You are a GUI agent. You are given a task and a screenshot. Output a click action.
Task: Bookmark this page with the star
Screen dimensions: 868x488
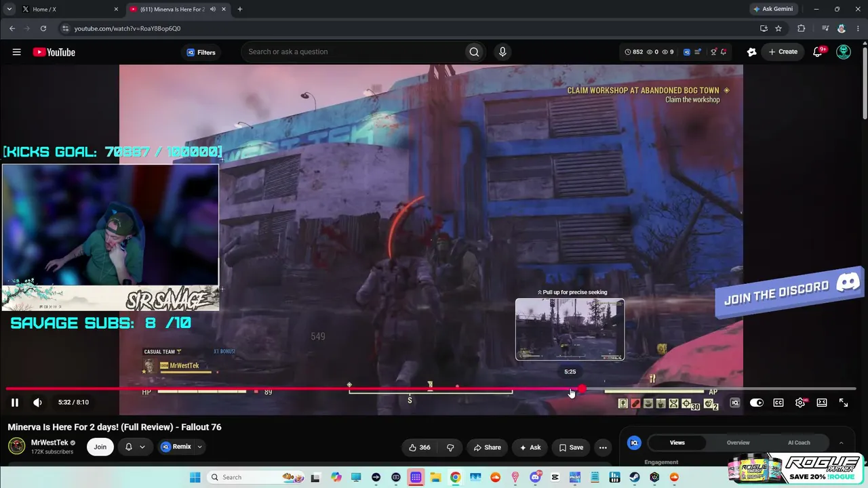(778, 28)
